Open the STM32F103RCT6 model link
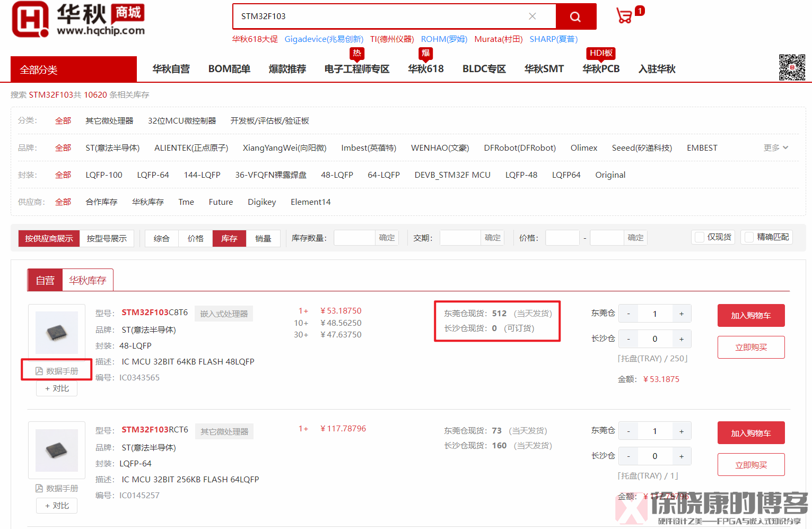 [155, 430]
